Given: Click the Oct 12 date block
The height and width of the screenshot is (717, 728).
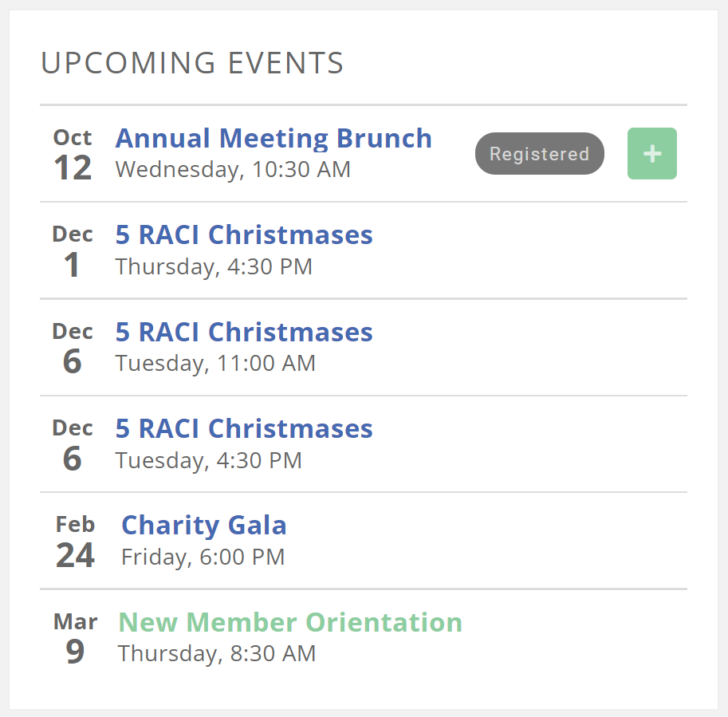Looking at the screenshot, I should (x=73, y=155).
